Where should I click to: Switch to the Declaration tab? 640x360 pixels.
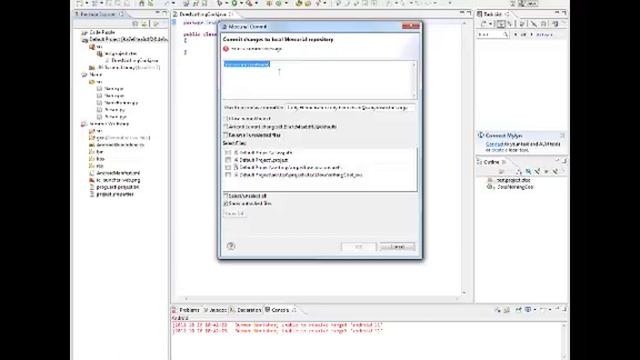(x=246, y=310)
